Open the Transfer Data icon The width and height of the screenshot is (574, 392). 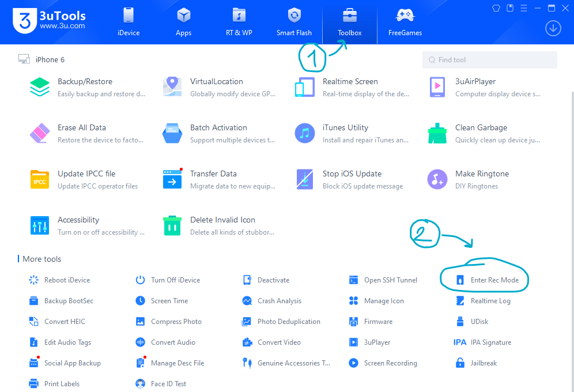(172, 179)
